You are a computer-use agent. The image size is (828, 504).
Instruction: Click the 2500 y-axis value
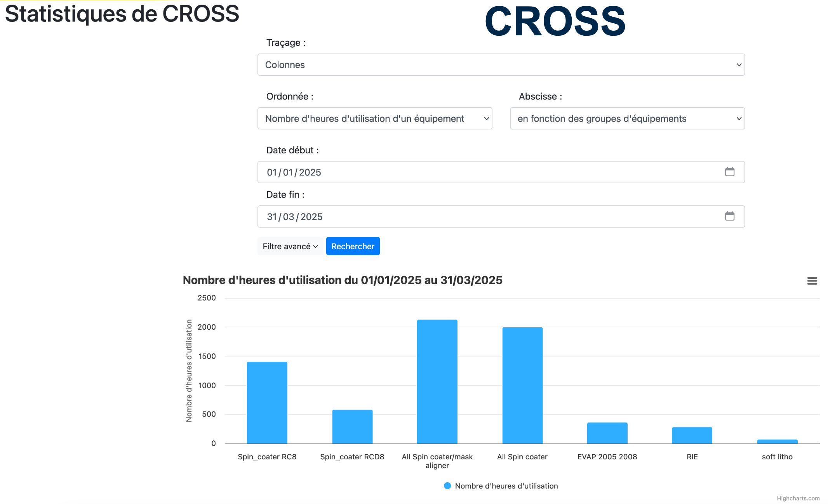click(207, 298)
